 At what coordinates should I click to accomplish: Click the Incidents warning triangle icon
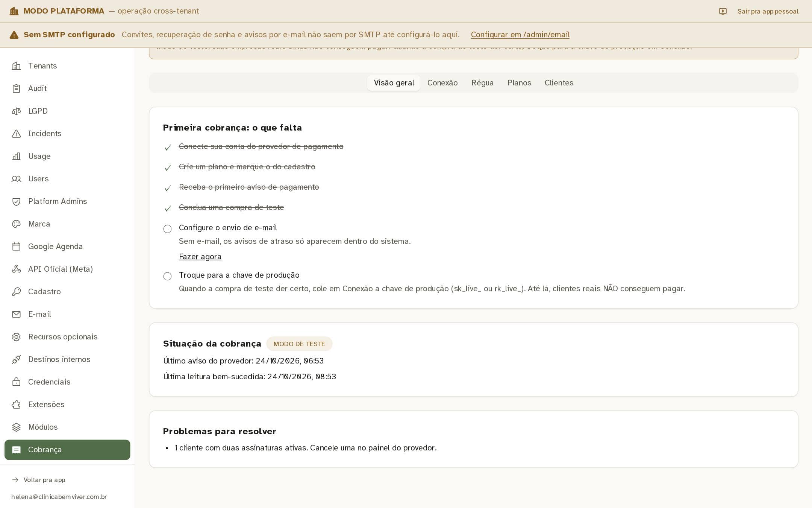point(16,134)
